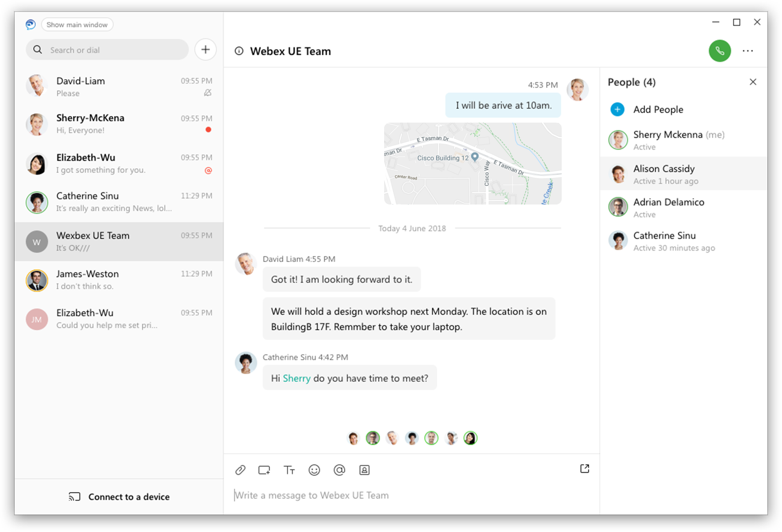Focus the Search or dial field
Screen dimensions: 782x532
point(107,50)
